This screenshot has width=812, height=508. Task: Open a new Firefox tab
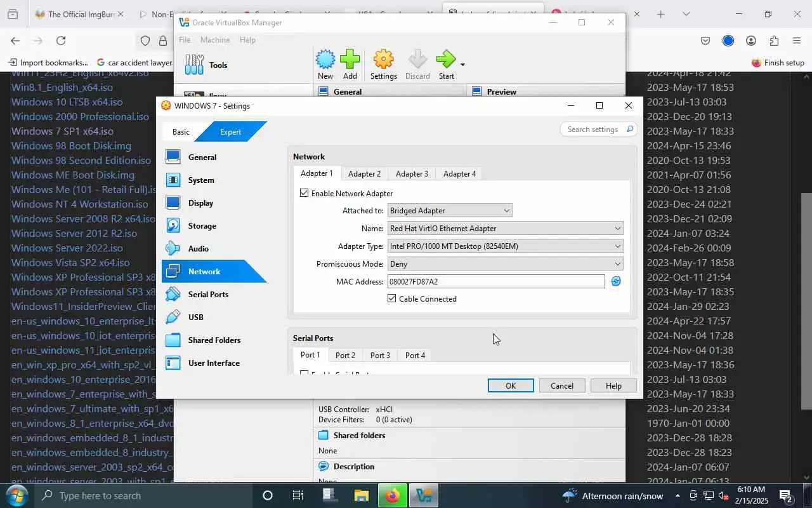(x=660, y=14)
